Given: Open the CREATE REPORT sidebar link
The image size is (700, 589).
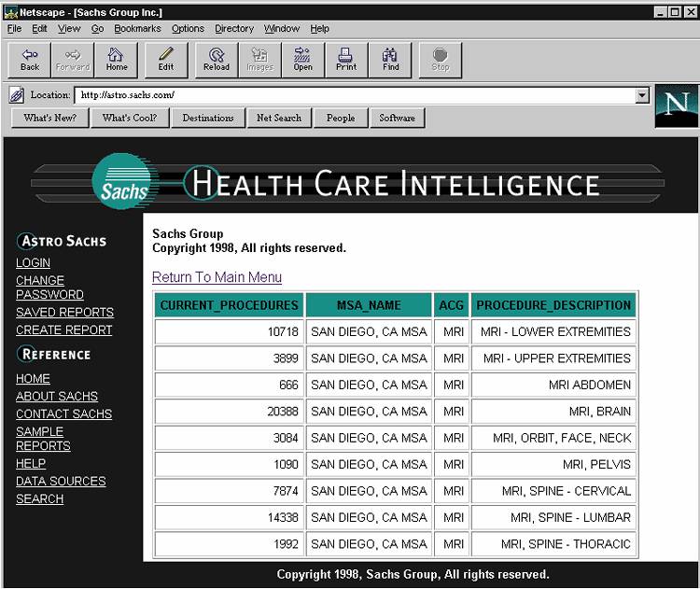Looking at the screenshot, I should pos(63,330).
